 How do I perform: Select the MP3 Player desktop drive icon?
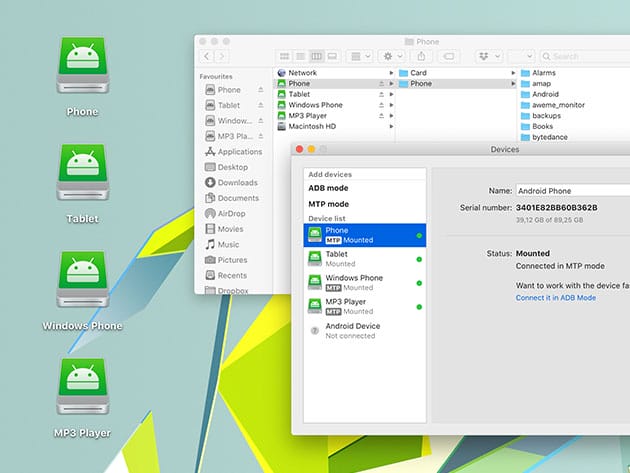(82, 388)
